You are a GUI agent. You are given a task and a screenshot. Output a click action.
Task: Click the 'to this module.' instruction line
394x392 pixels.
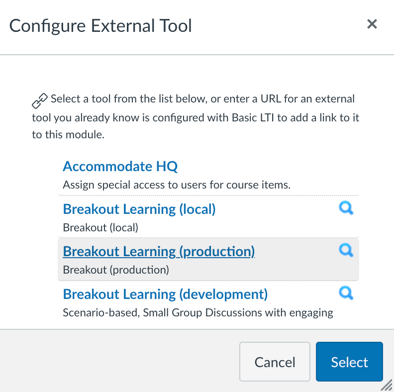click(68, 135)
